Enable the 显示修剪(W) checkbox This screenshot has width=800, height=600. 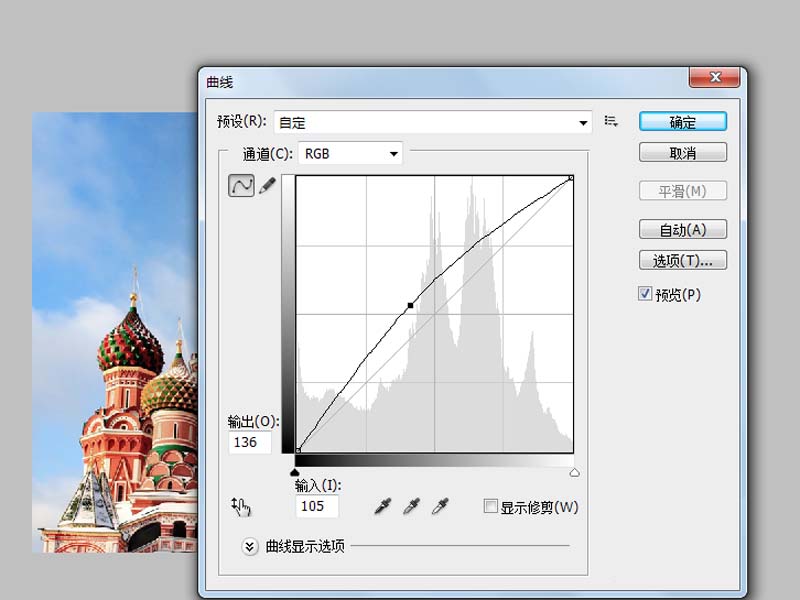(x=490, y=506)
